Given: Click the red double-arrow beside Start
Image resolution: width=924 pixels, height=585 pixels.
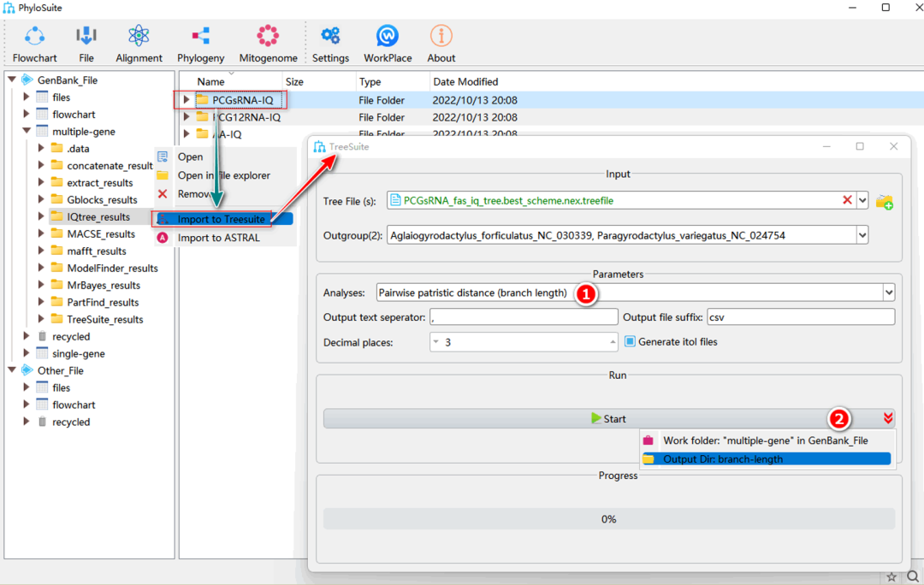Looking at the screenshot, I should coord(888,418).
